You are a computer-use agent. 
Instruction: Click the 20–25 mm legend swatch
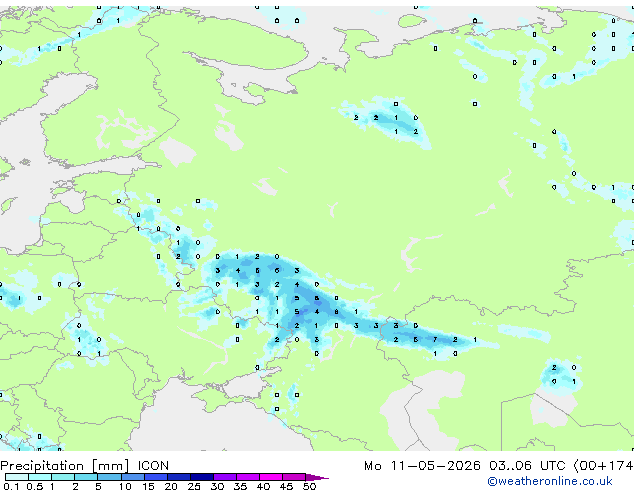(178, 477)
